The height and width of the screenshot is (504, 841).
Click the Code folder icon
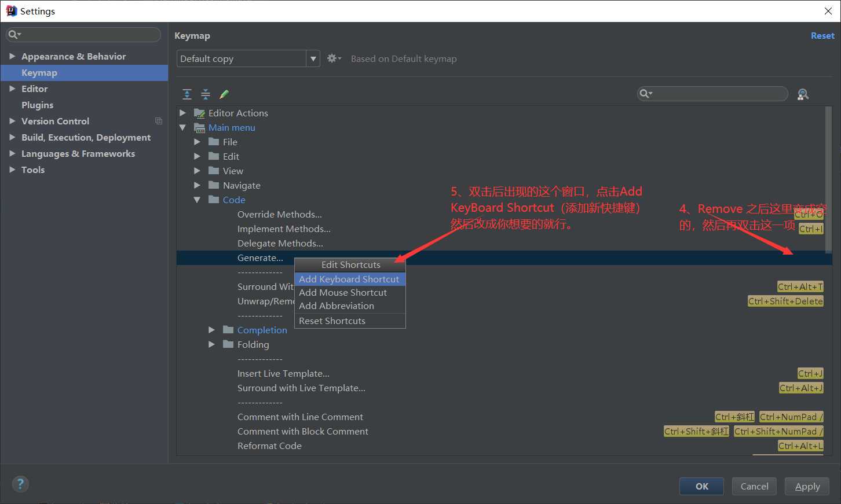coord(214,200)
